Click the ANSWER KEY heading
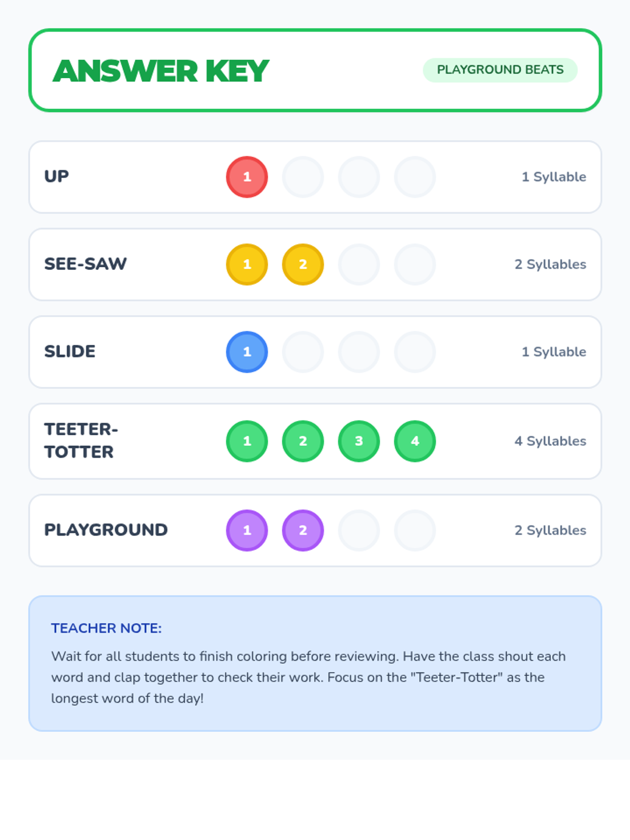This screenshot has width=630, height=840. pos(161,71)
